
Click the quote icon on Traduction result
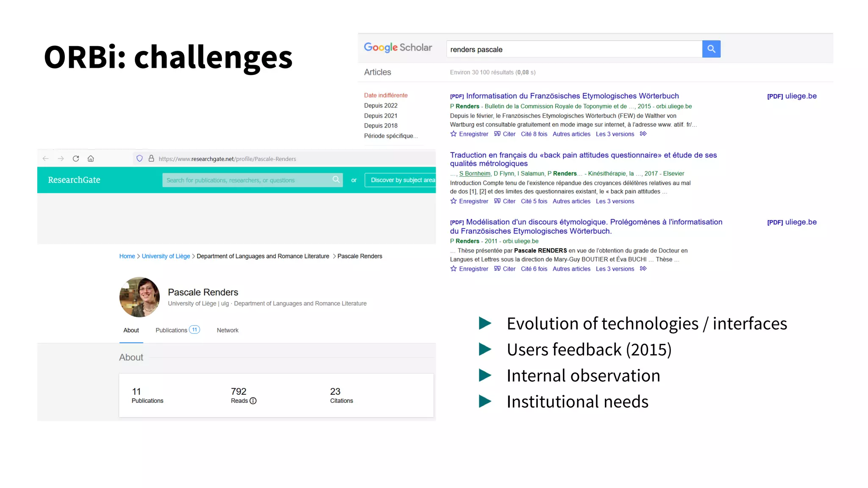pyautogui.click(x=497, y=201)
